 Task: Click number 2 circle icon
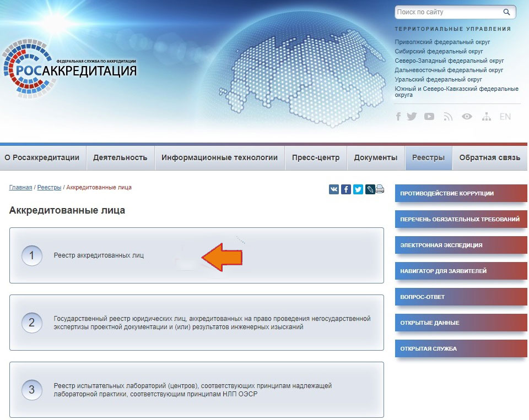point(32,323)
